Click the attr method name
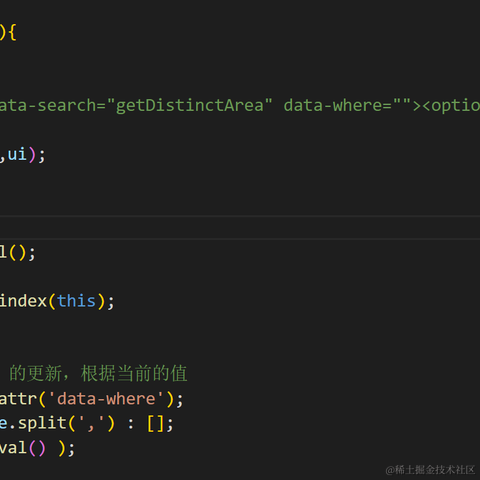Screen dimensions: 480x480 coord(18,399)
